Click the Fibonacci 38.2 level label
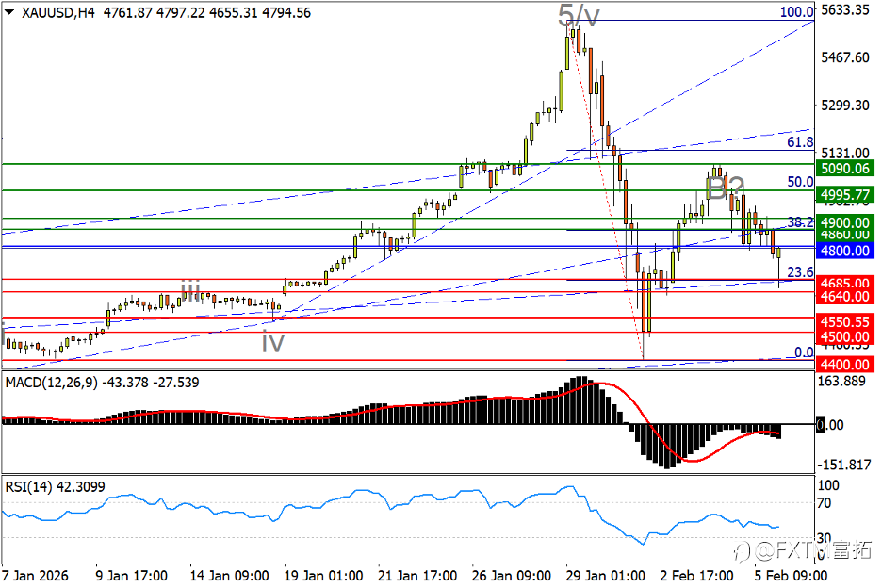 coord(800,221)
